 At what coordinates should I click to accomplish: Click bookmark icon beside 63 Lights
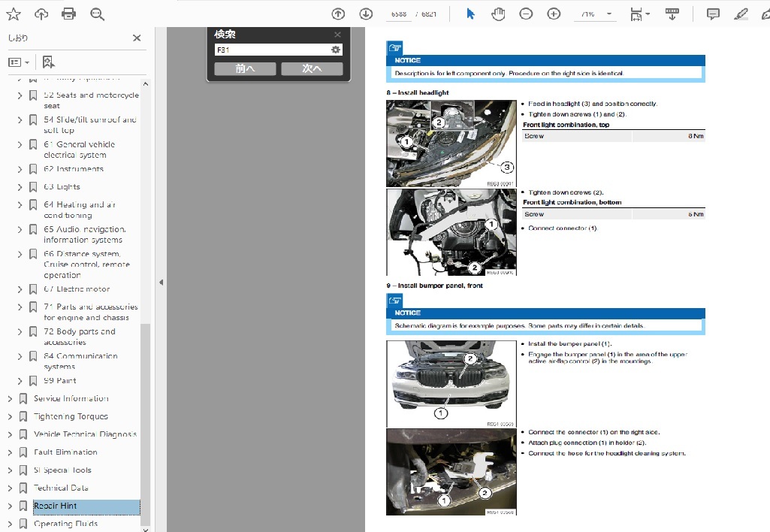coord(33,187)
